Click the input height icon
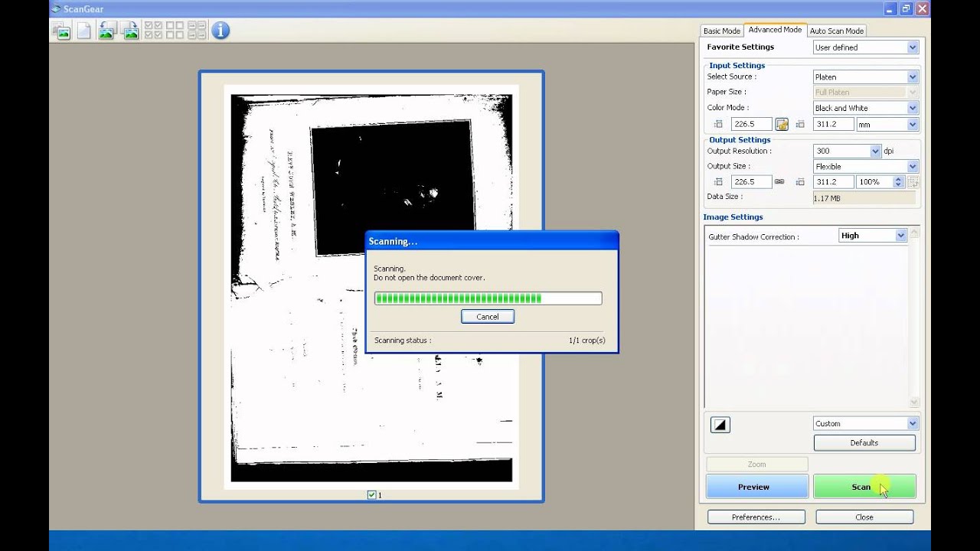980x551 pixels. pyautogui.click(x=800, y=124)
